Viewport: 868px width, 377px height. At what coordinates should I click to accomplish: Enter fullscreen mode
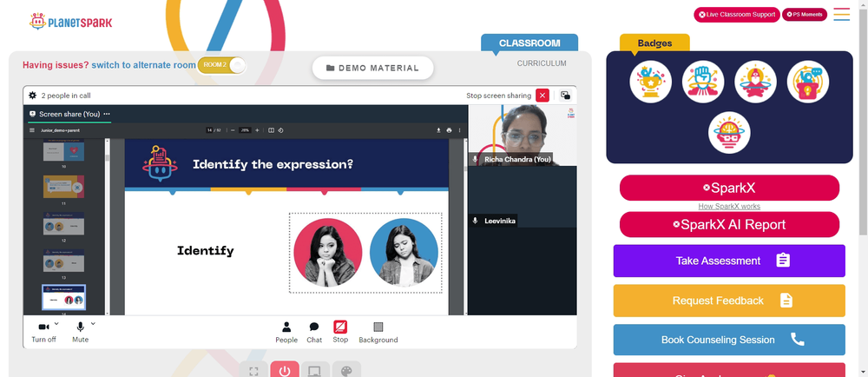[x=253, y=371]
